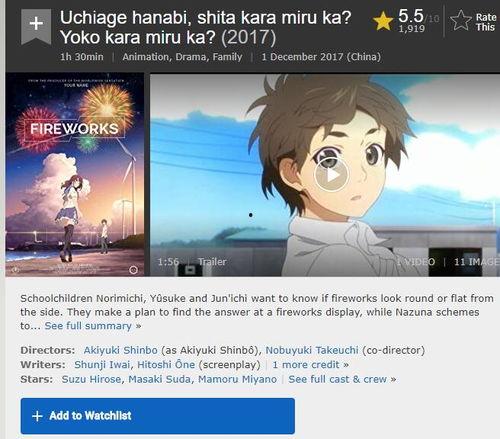Click the Rate This star outline
Viewport: 500px width, 439px height.
461,21
